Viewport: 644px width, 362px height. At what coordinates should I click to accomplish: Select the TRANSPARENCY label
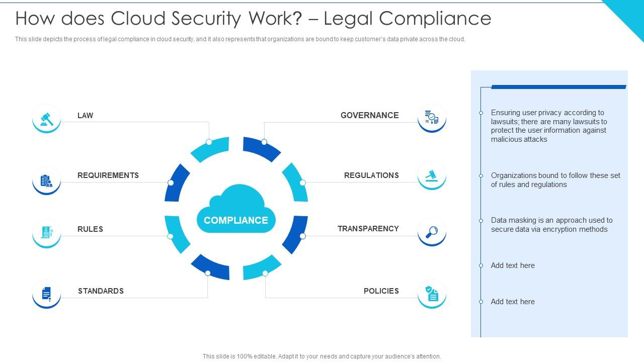tap(368, 228)
